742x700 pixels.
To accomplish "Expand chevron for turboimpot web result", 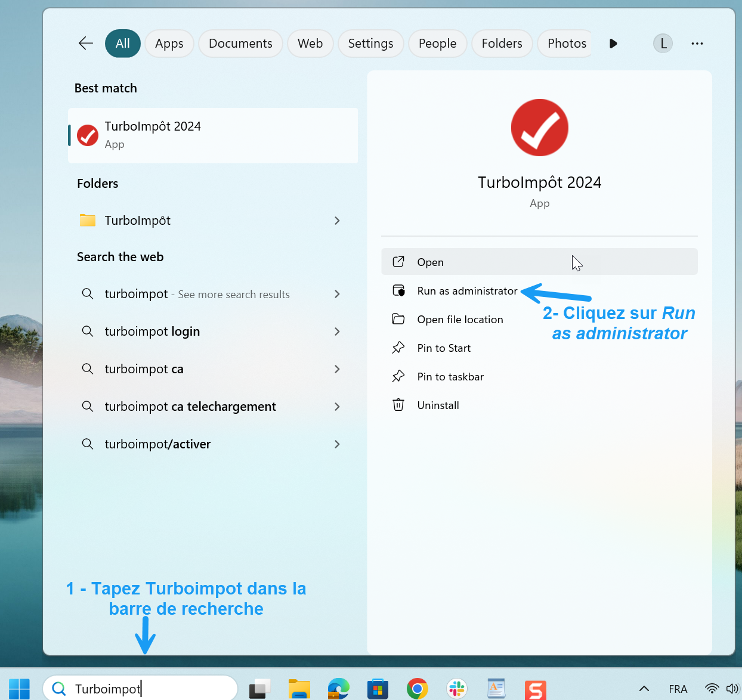I will coord(337,294).
